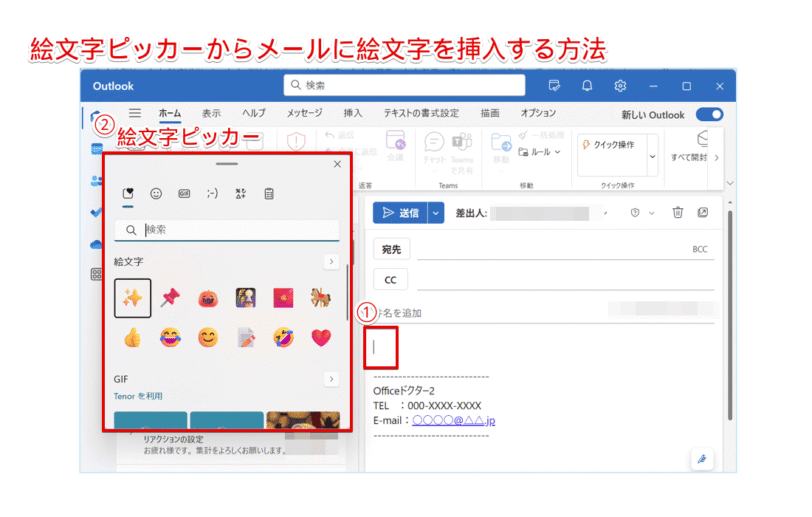Open the encryption options dropdown
This screenshot has width=812, height=517.
[x=651, y=213]
